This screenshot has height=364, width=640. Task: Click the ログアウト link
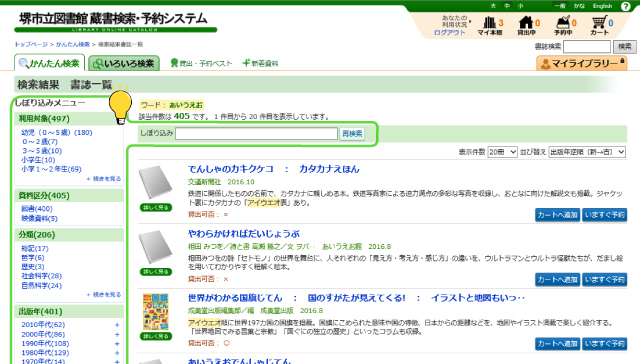449,33
